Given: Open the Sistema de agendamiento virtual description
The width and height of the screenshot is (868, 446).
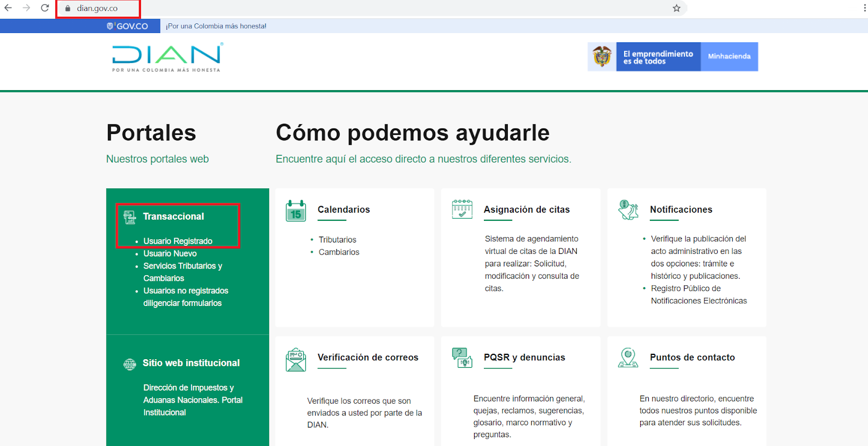Looking at the screenshot, I should [x=532, y=264].
